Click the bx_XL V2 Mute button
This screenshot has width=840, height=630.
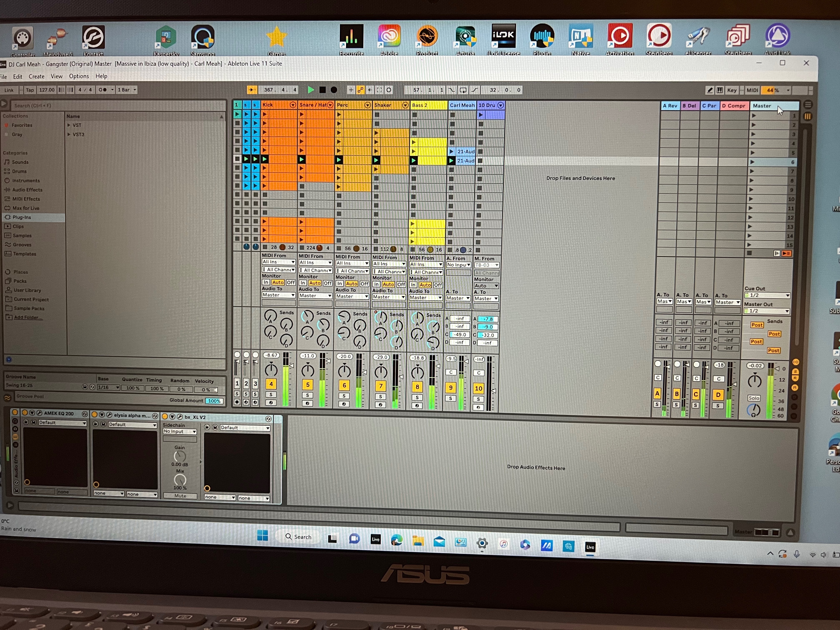coord(180,496)
